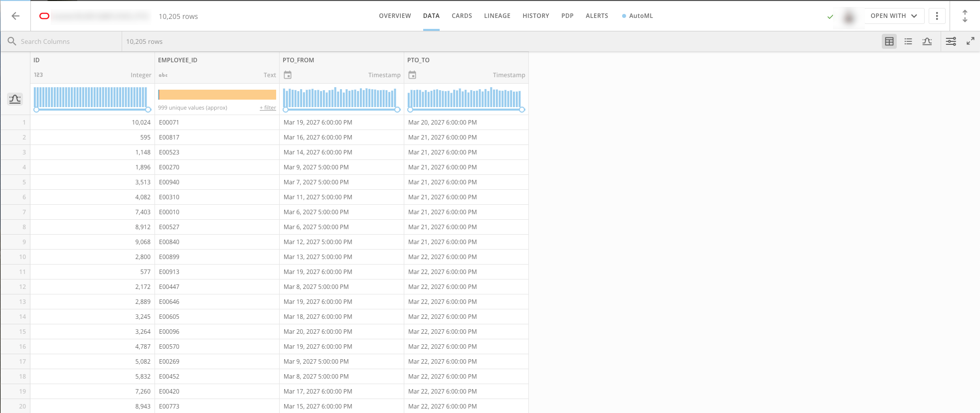Click the ID value 10,024
980x413 pixels.
pyautogui.click(x=141, y=123)
